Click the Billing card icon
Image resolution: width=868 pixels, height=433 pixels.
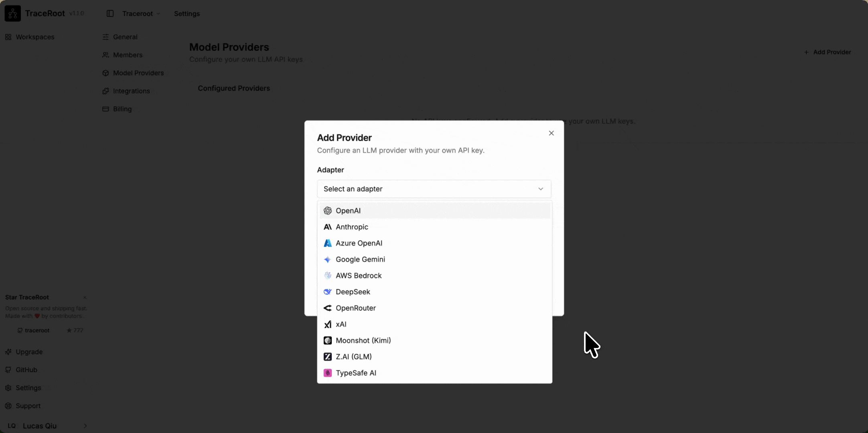click(105, 109)
